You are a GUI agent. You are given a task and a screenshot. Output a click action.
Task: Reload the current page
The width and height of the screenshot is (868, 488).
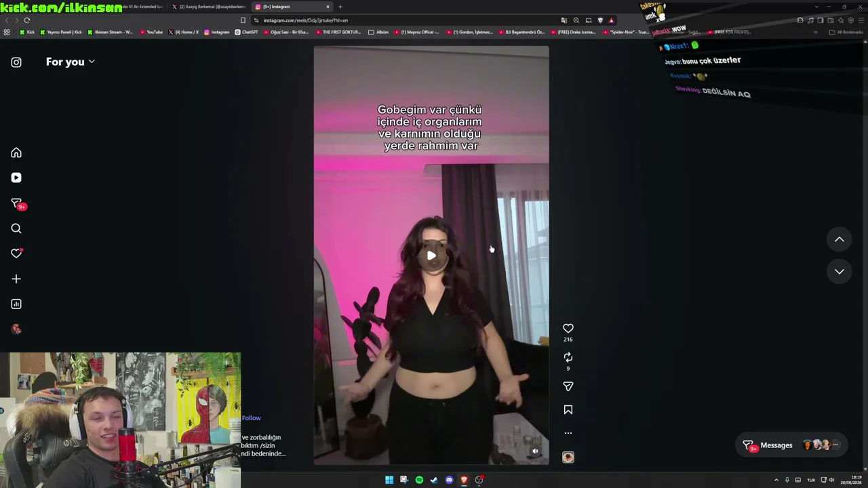[27, 20]
